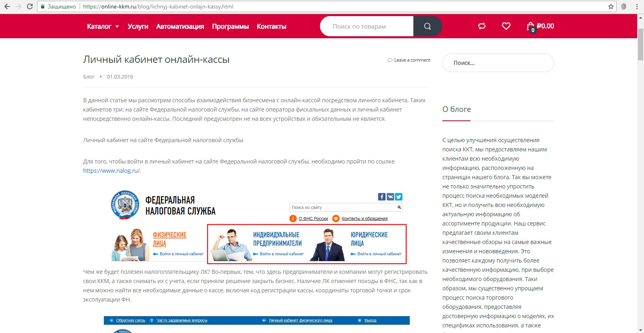Open the compare products refresh icon
The height and width of the screenshot is (333, 644).
coord(482,26)
